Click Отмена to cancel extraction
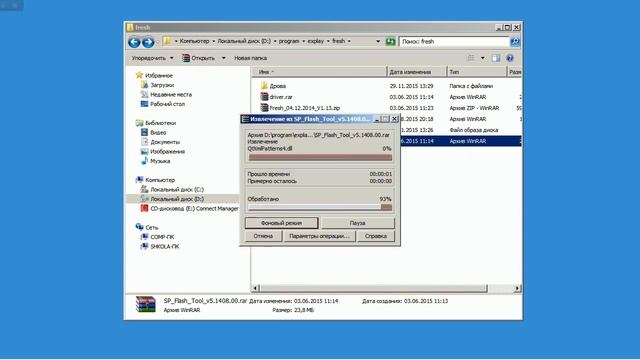 [x=263, y=236]
